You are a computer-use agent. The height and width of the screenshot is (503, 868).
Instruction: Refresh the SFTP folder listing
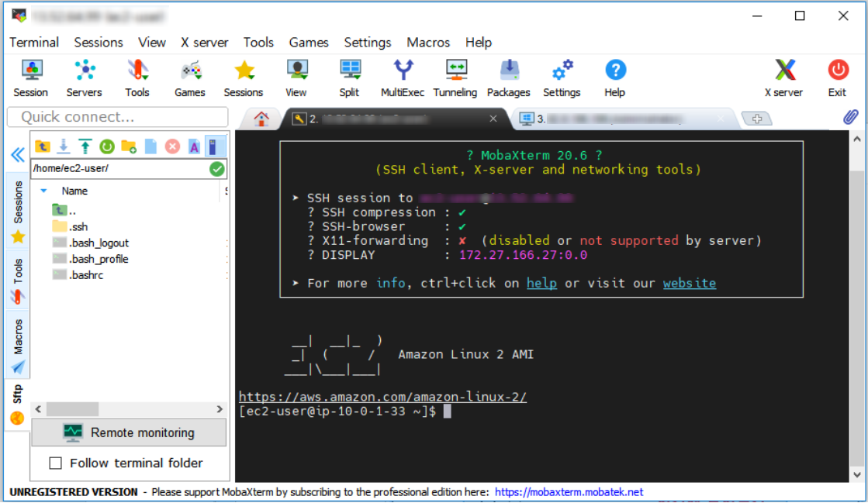pos(107,146)
